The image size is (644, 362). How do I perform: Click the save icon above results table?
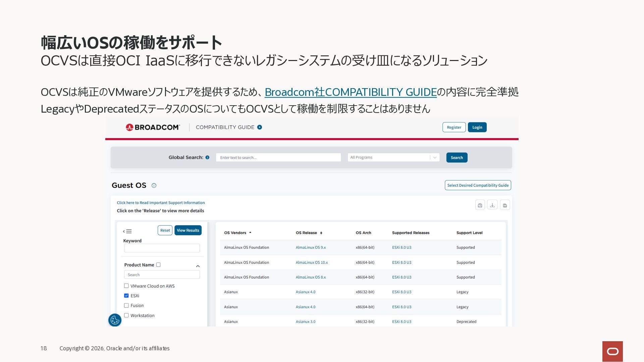point(505,205)
